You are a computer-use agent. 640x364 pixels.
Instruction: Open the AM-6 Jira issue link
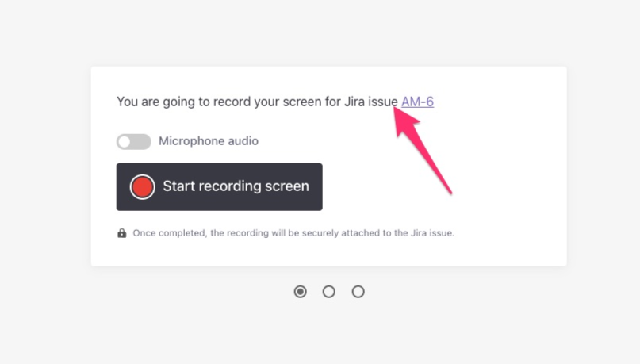(418, 102)
